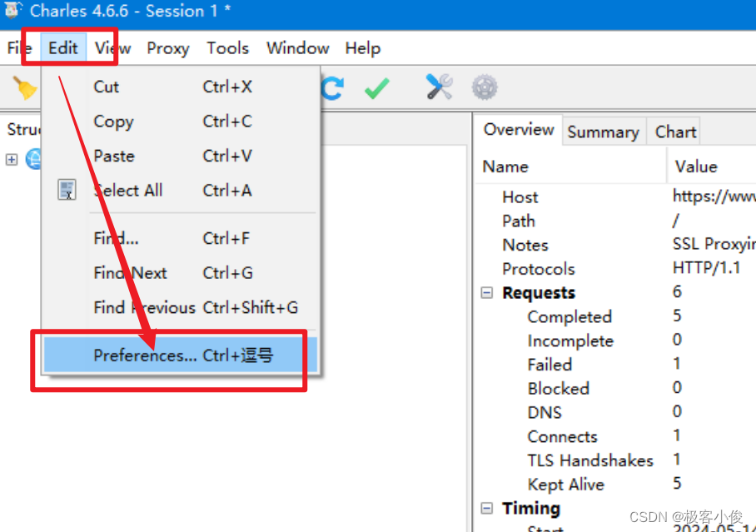Choose Select All from Edit menu

tap(181, 191)
